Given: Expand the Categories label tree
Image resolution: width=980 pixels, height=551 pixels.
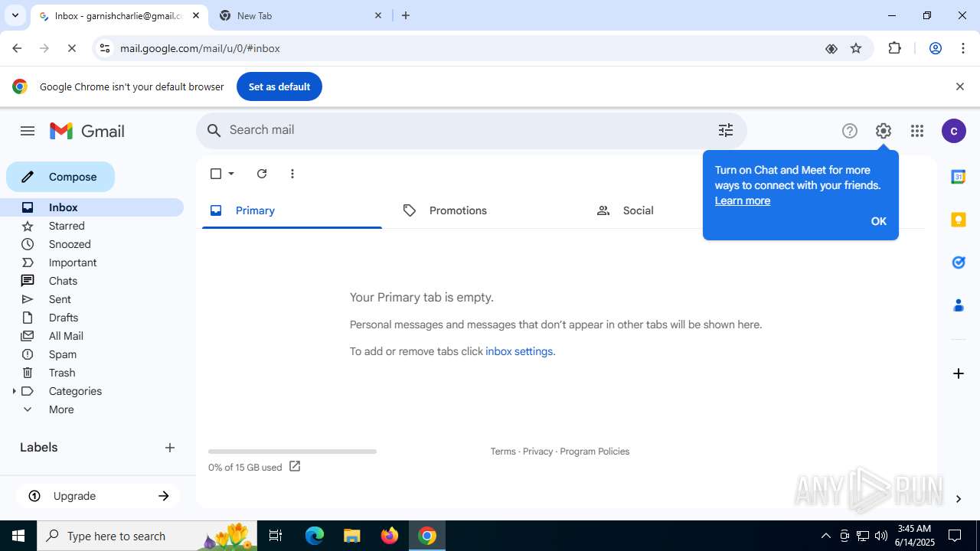Looking at the screenshot, I should click(14, 391).
